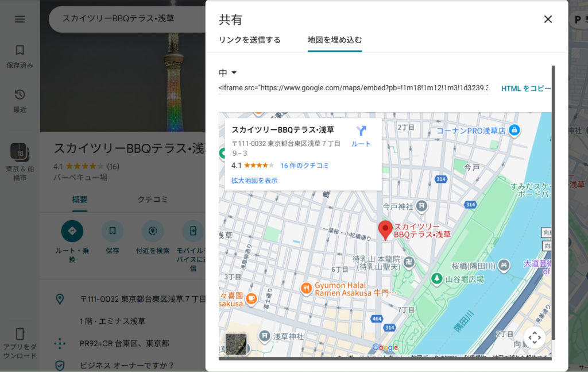The width and height of the screenshot is (588, 372).
Task: Open the hamburger main menu
Action: pyautogui.click(x=20, y=19)
